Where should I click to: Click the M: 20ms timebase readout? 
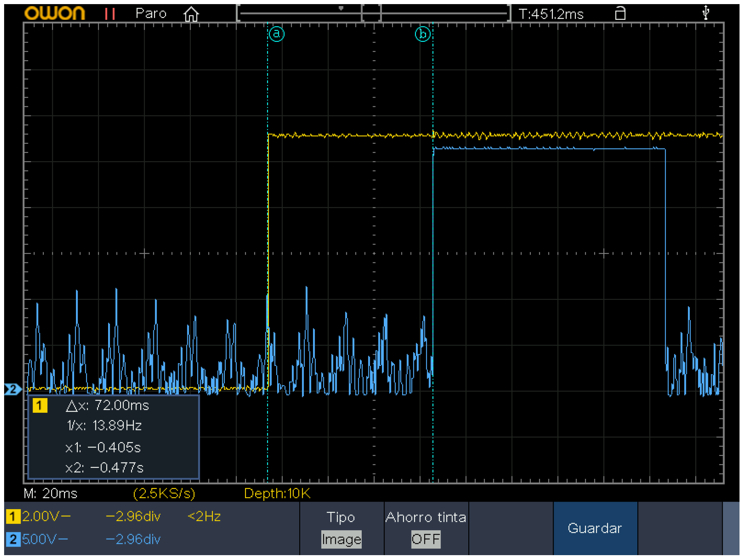(50, 493)
